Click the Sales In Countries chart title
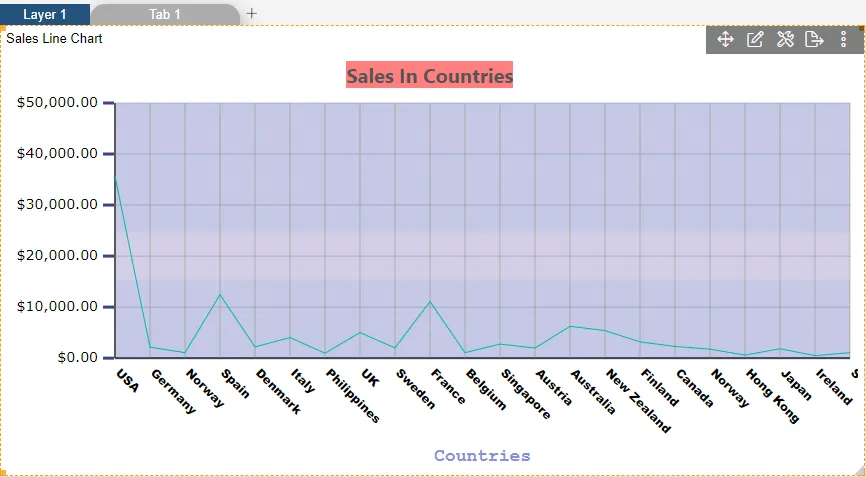Screen dimensions: 866x477 [429, 76]
